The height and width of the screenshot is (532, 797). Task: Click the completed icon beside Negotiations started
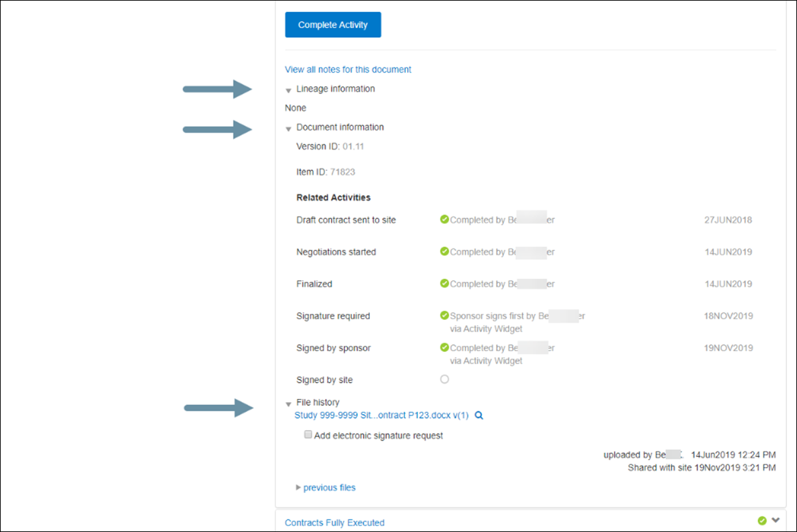[445, 252]
